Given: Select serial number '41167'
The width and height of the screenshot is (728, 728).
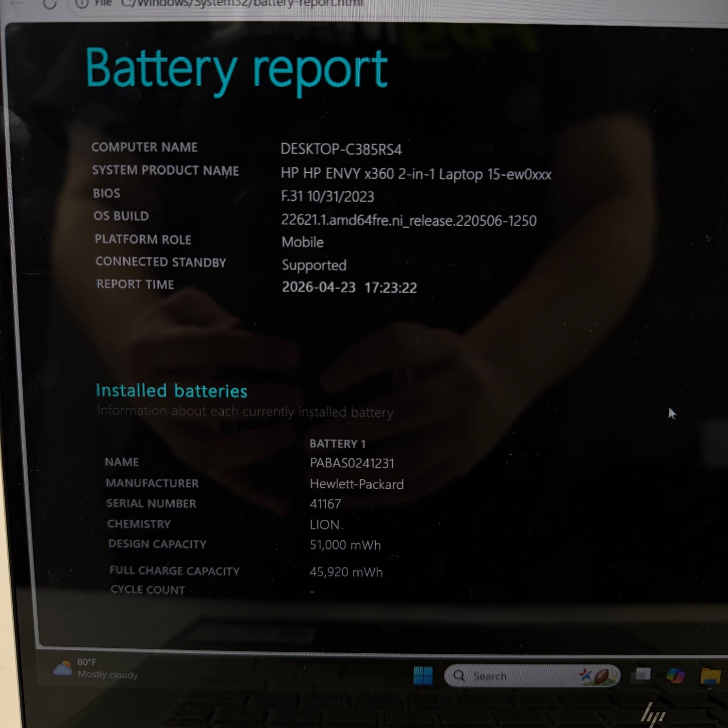Looking at the screenshot, I should [x=325, y=504].
